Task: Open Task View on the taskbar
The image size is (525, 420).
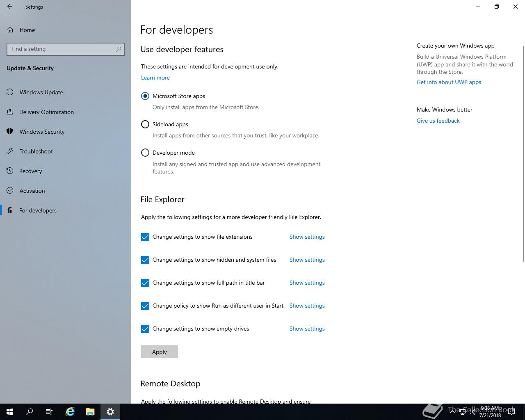Action: tap(49, 412)
